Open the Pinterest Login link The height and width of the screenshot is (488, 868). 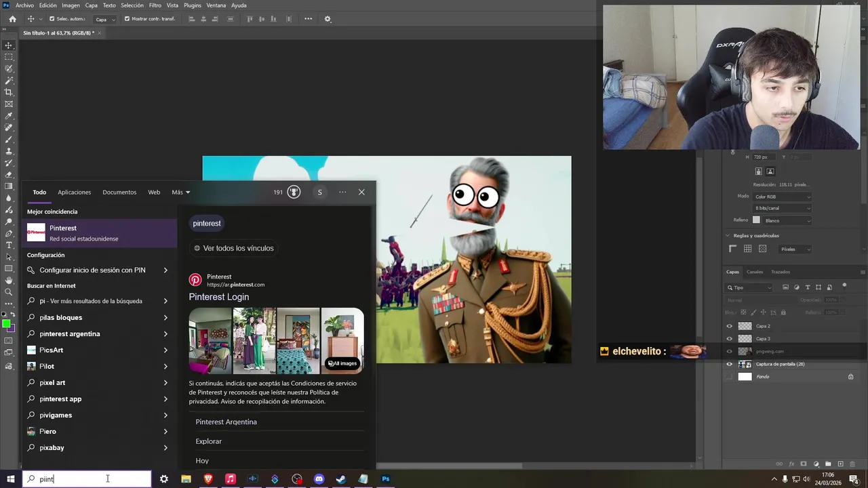(x=219, y=297)
